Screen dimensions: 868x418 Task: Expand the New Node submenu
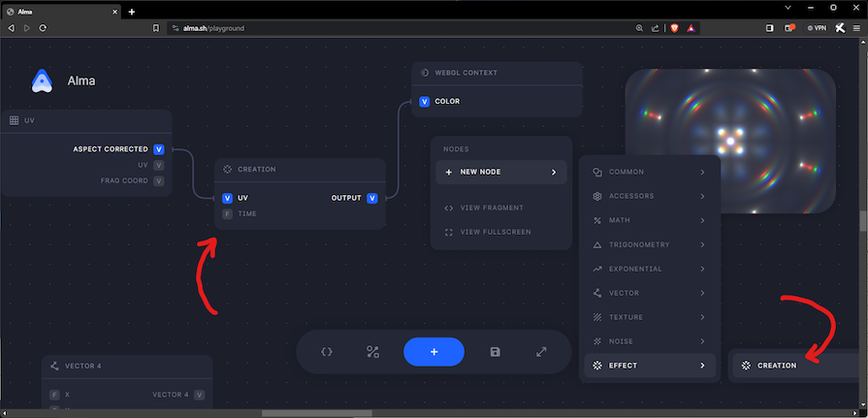pos(501,172)
